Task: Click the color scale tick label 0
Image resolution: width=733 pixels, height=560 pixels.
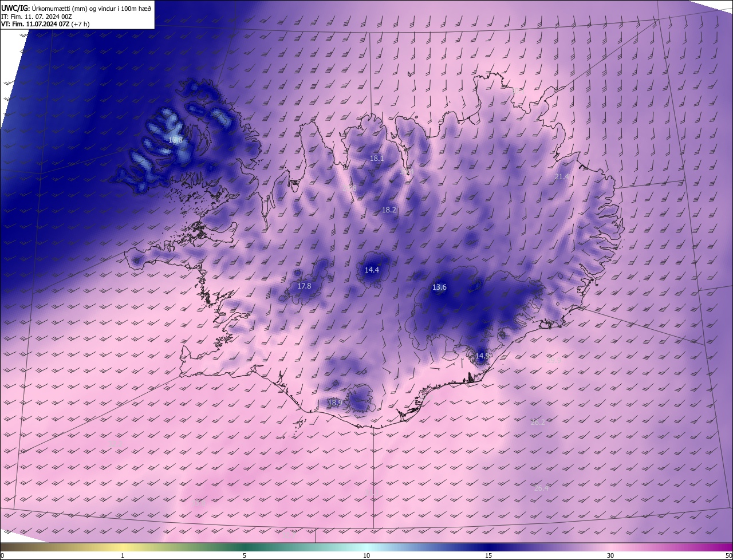Action: point(2,555)
